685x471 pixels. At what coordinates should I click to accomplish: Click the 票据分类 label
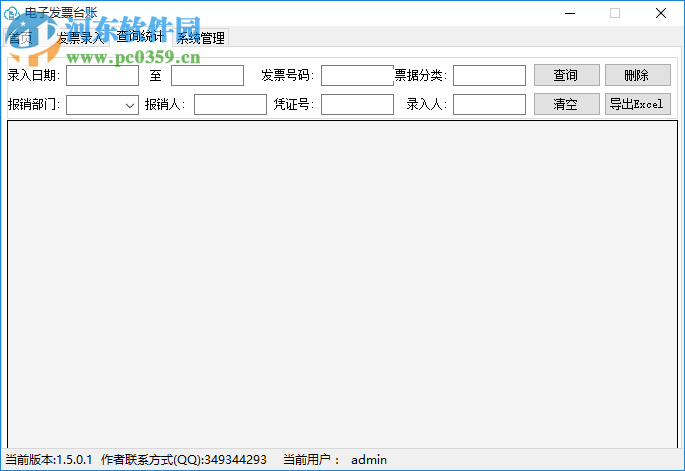click(x=421, y=75)
